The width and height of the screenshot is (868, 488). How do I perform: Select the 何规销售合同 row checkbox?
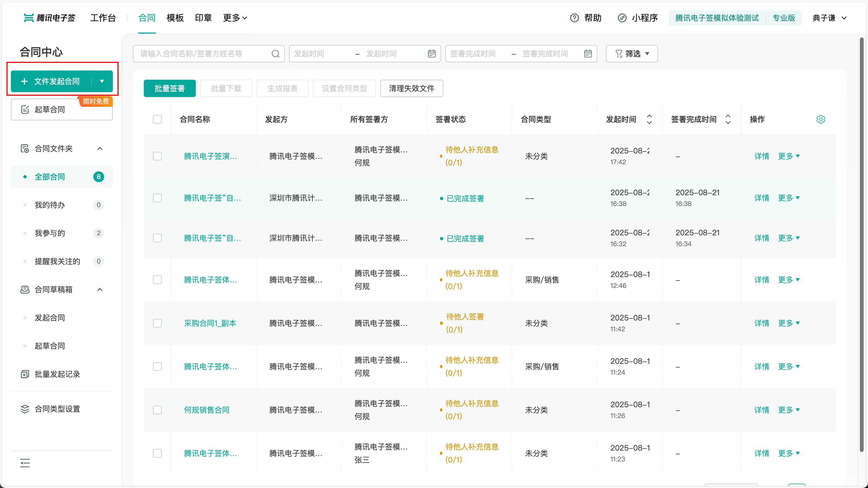tap(157, 410)
